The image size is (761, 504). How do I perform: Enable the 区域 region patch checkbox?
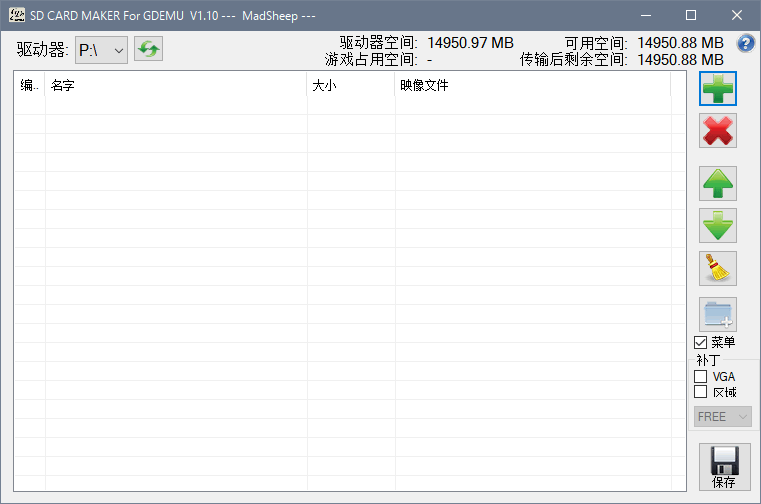(x=701, y=392)
